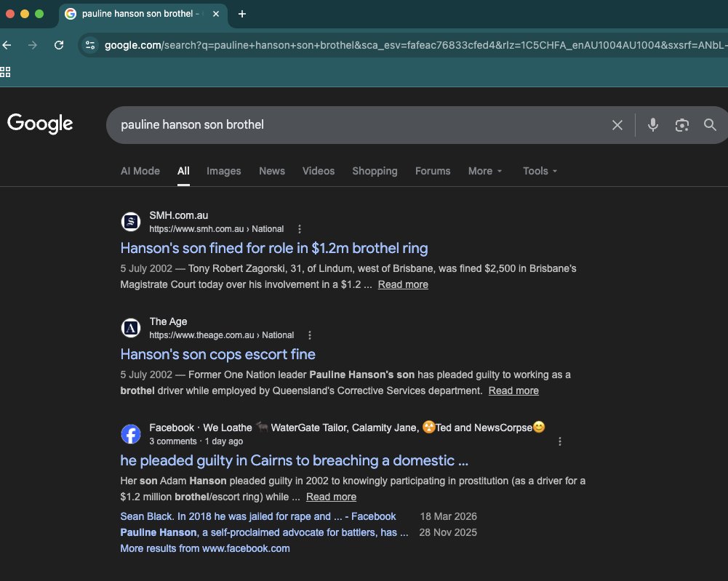Click theage.com.au › National breadcrumb
Viewport: 728px width, 581px height.
[x=222, y=335]
